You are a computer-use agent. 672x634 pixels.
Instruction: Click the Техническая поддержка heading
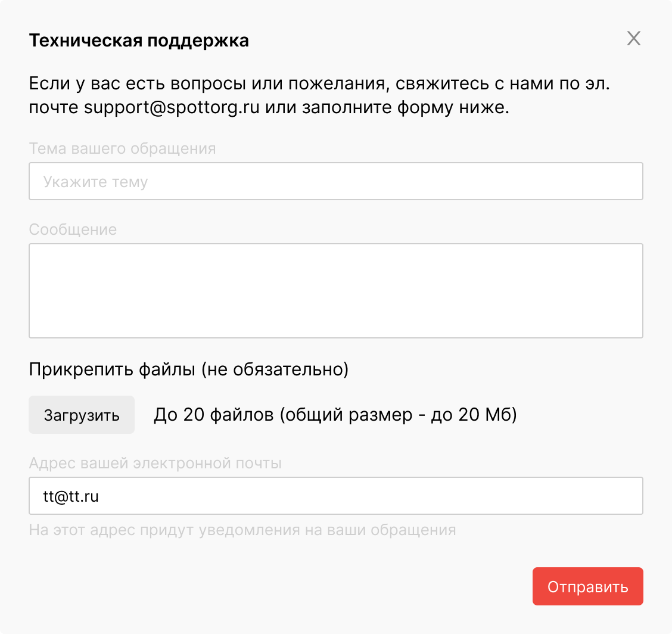[x=139, y=41]
